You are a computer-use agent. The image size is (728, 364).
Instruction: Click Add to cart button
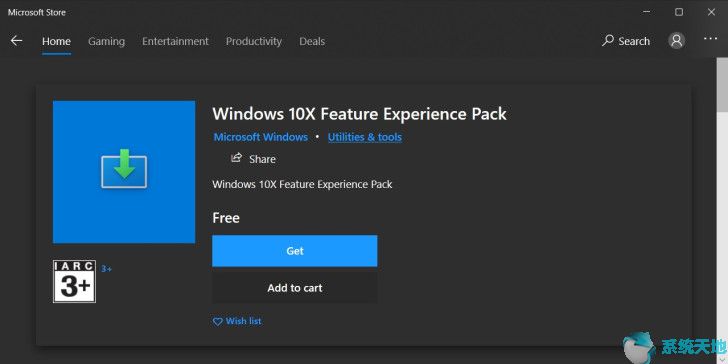tap(295, 288)
